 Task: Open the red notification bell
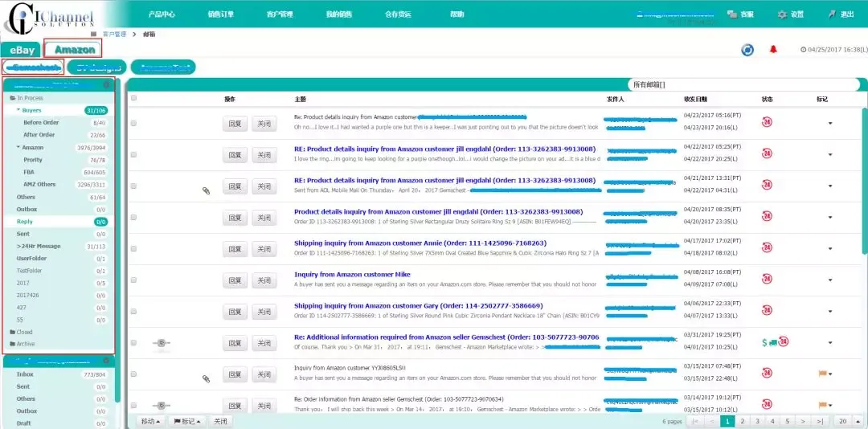(773, 49)
